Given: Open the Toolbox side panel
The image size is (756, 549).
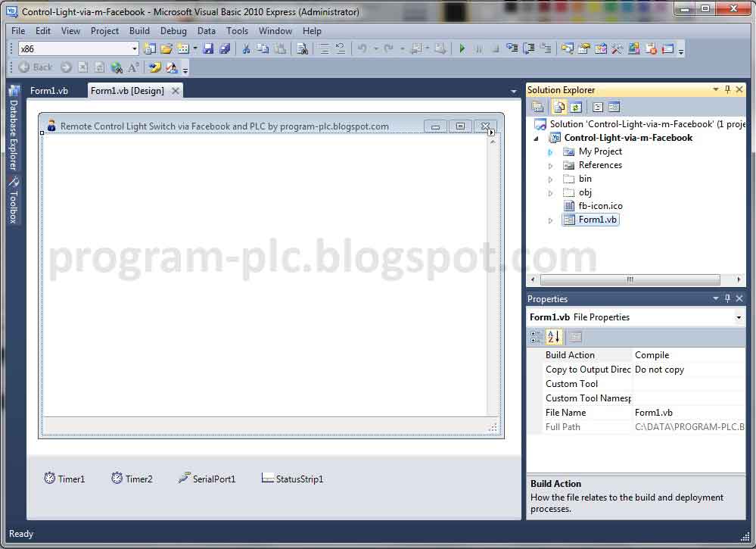Looking at the screenshot, I should [x=14, y=200].
